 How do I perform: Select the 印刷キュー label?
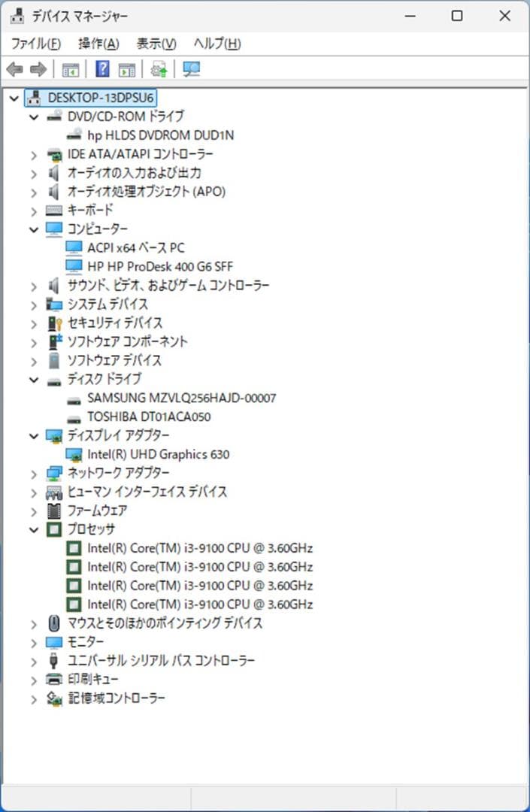[x=93, y=679]
